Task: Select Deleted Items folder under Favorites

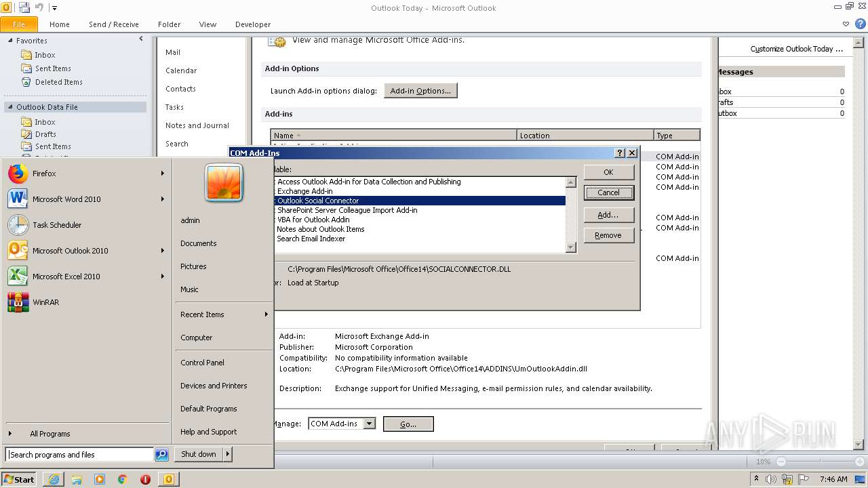Action: pos(58,82)
